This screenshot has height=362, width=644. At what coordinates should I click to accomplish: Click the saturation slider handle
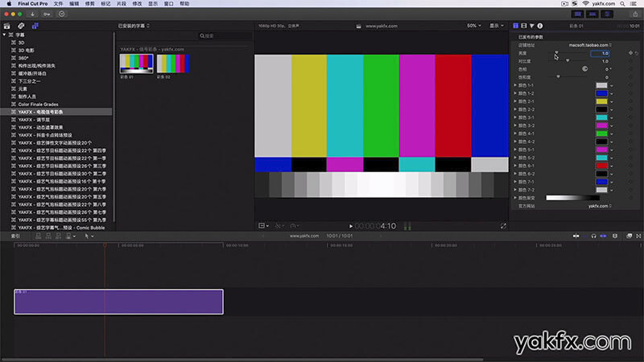pos(558,76)
